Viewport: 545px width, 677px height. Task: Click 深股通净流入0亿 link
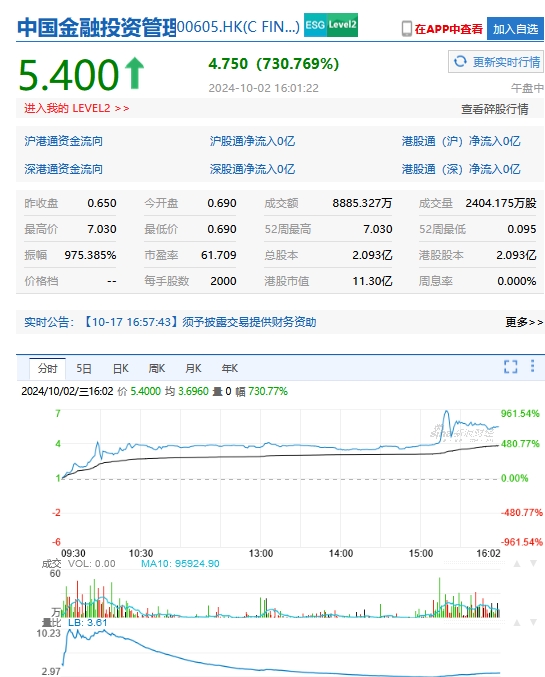tap(252, 169)
